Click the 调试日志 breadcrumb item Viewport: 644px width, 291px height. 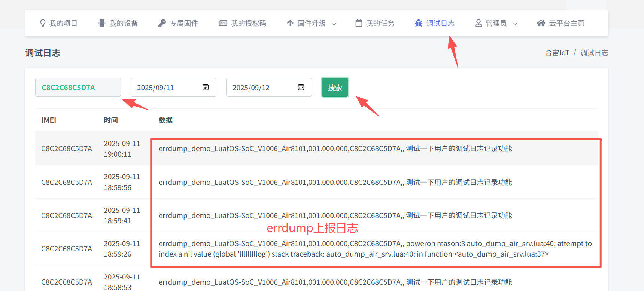coord(594,53)
